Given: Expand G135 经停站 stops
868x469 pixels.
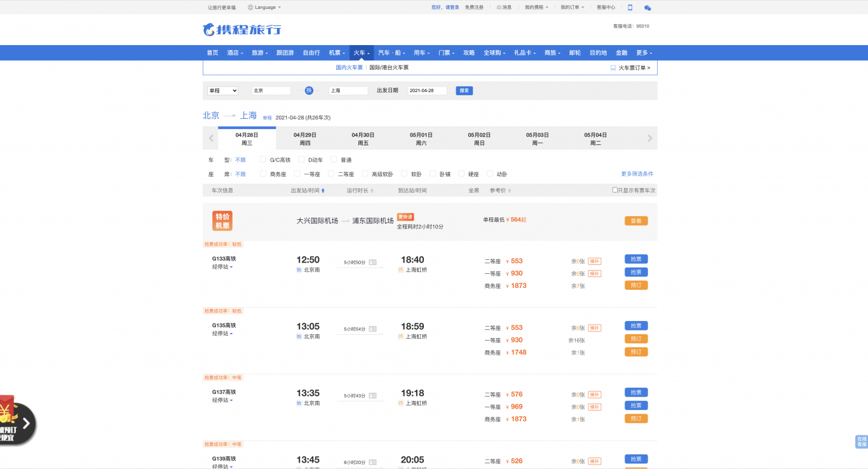Looking at the screenshot, I should coord(222,334).
